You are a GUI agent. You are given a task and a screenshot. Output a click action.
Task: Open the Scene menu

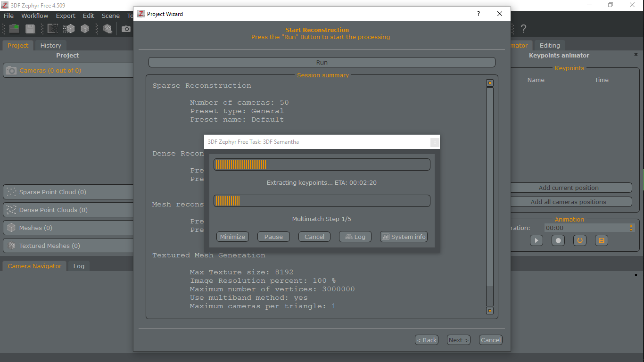111,16
